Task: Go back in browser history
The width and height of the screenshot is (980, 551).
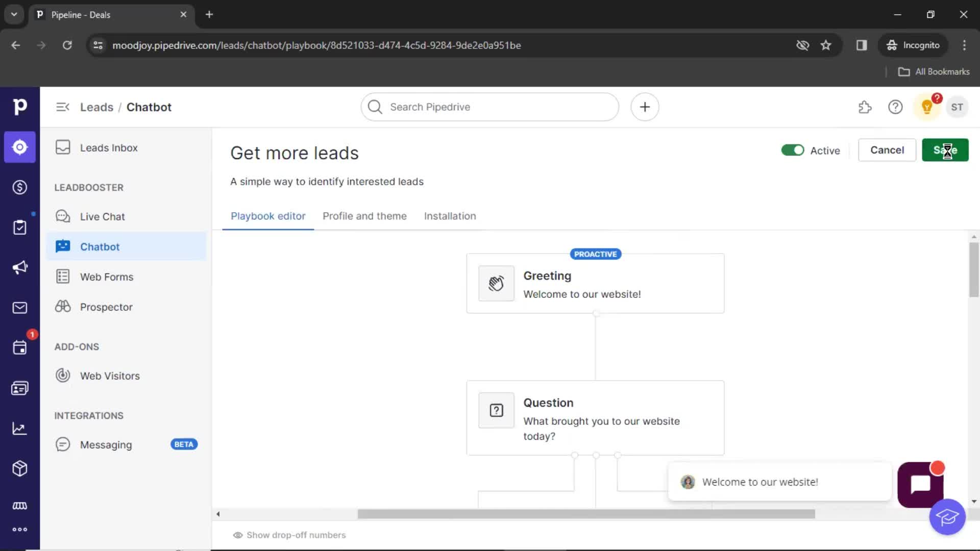Action: [x=16, y=45]
